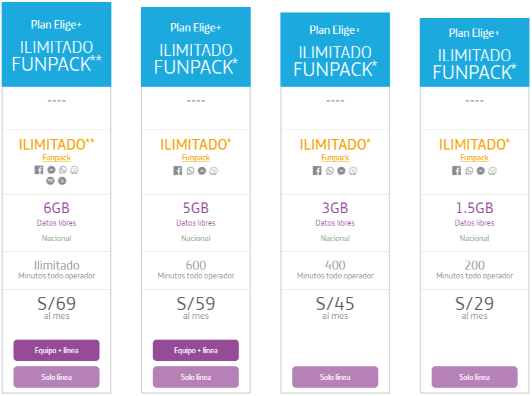Click the Spotify icon in the S/69 plan

(50, 180)
